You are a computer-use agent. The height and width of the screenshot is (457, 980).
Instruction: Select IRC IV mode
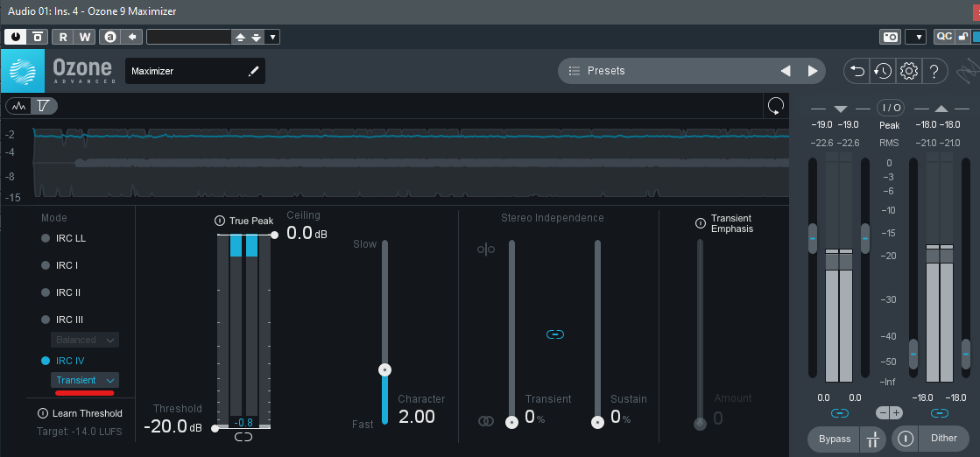[62, 361]
